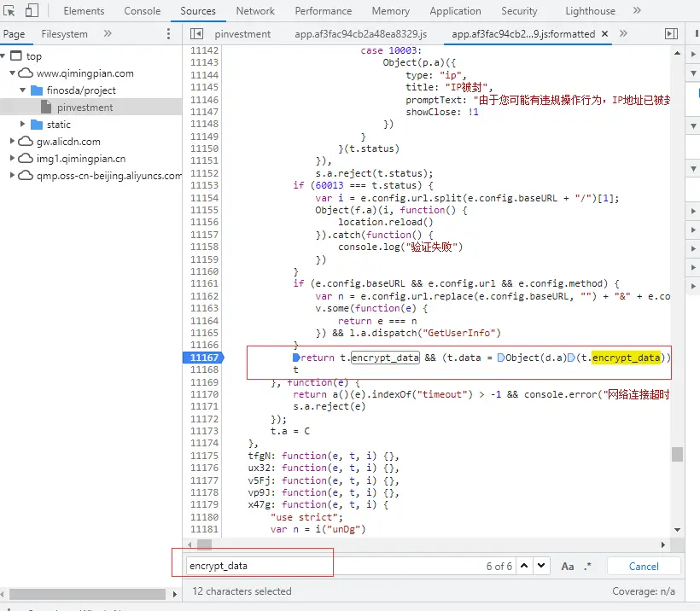Open the Application tab
Screen dimensions: 700x611
pyautogui.click(x=455, y=11)
